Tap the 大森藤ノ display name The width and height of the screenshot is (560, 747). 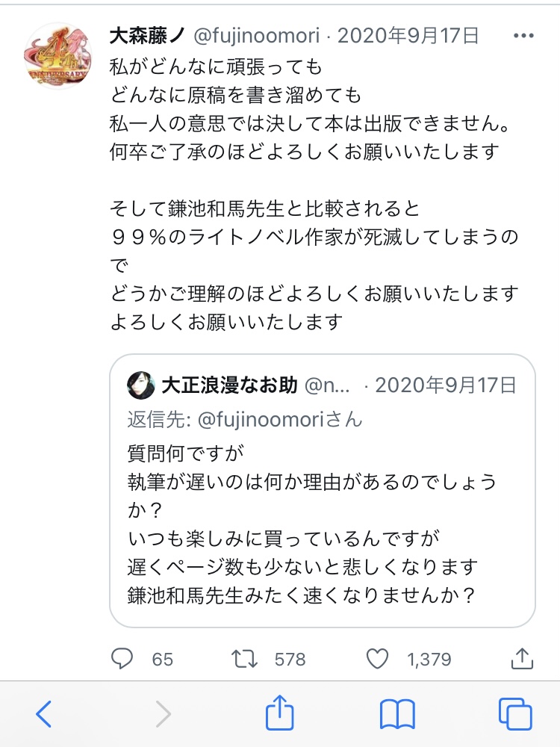tap(148, 35)
